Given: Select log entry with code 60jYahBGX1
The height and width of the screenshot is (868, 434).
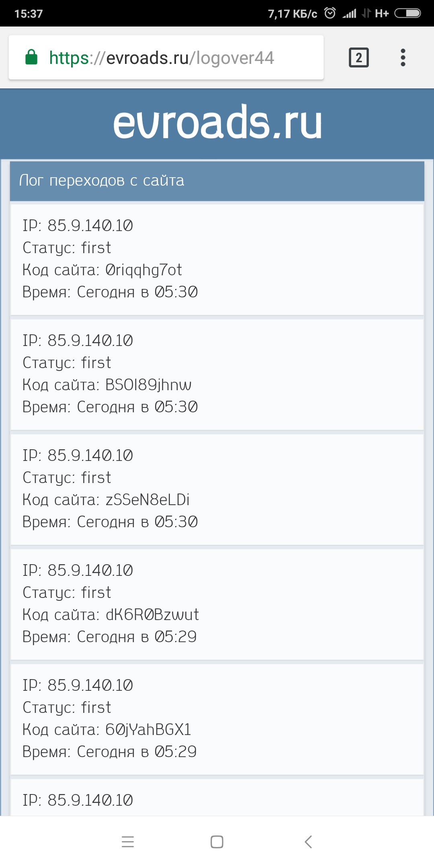Looking at the screenshot, I should 217,719.
